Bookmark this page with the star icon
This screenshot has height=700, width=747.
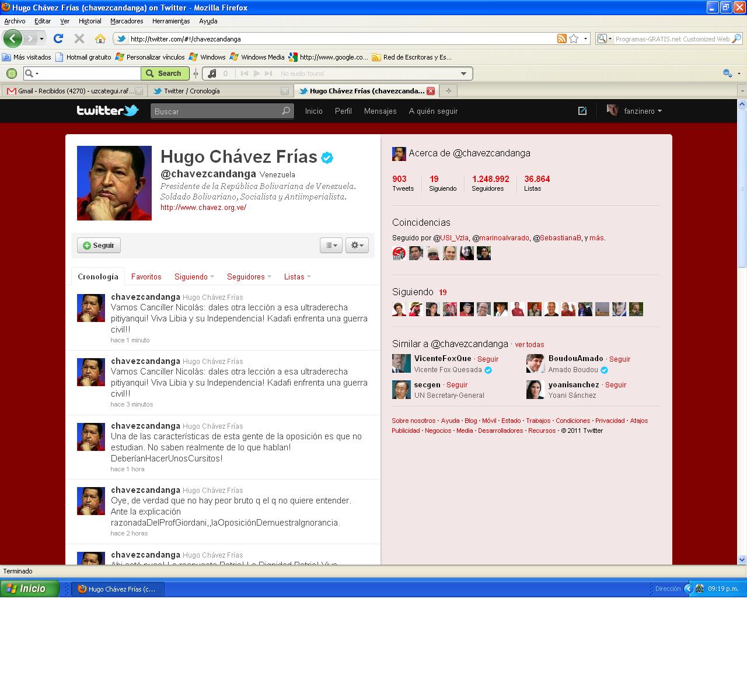[x=574, y=38]
